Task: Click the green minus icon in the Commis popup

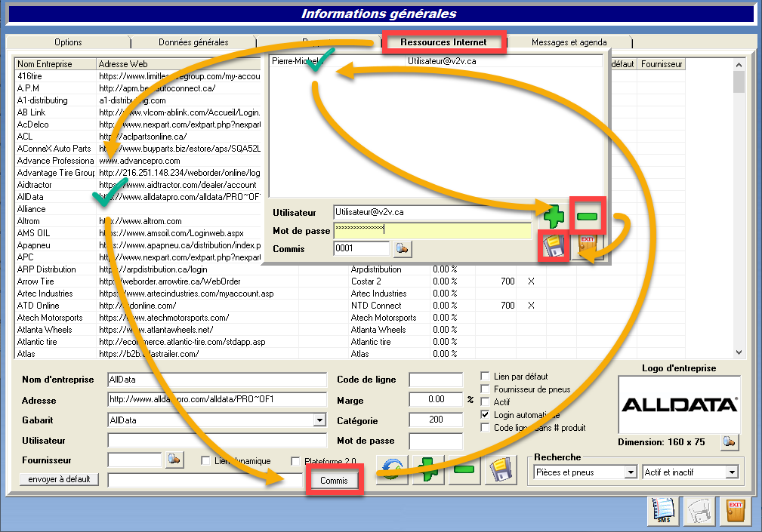Action: [587, 216]
